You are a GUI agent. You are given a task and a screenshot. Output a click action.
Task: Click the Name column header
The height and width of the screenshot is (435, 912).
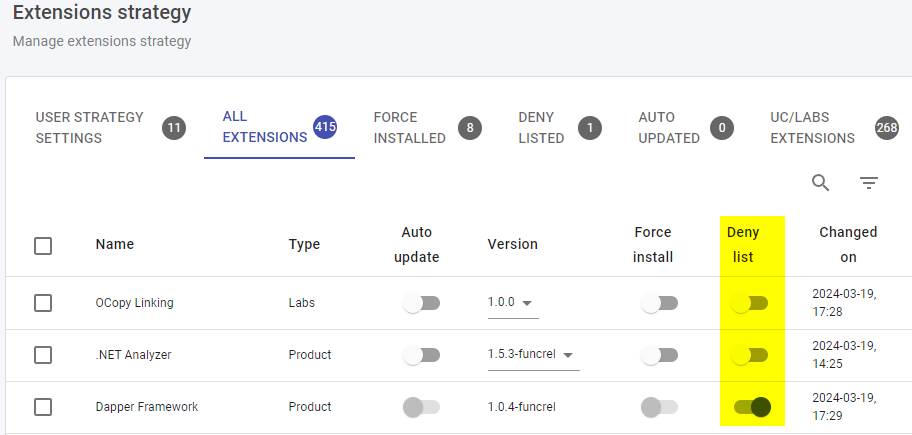115,244
